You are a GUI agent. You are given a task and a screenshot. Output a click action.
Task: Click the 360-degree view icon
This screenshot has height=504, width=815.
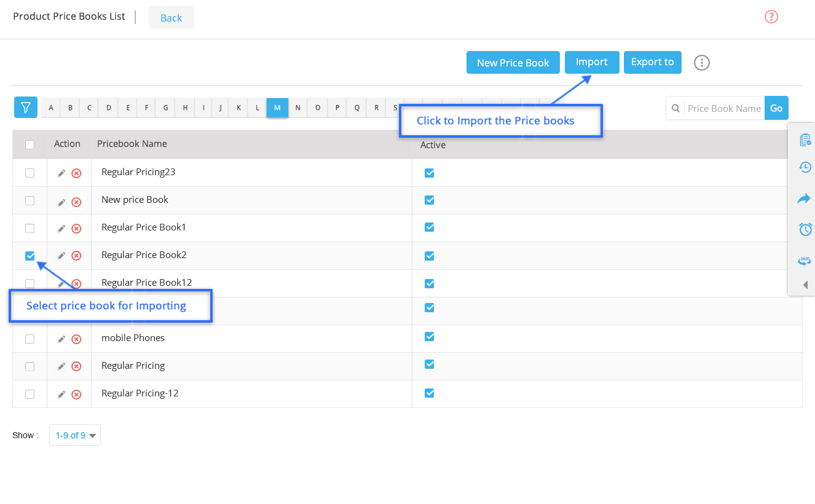(x=805, y=259)
